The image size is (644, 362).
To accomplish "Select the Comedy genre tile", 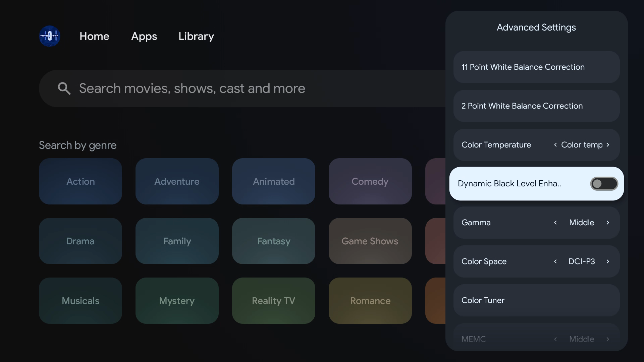I will (x=370, y=181).
